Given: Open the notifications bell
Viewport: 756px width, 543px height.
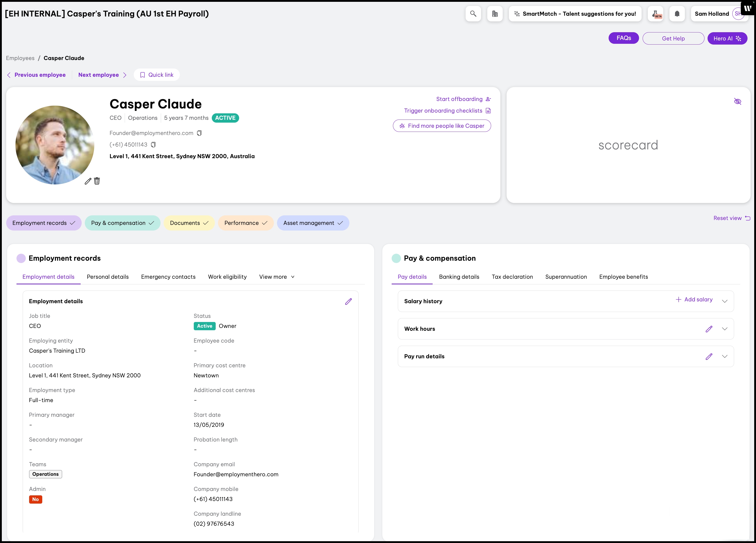Looking at the screenshot, I should point(677,14).
